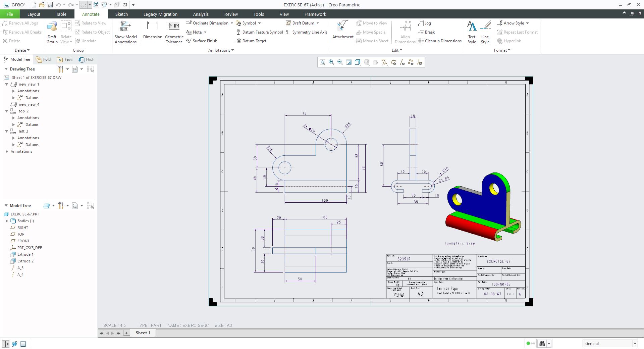Collapse the new_view_1 tree node

pos(7,84)
